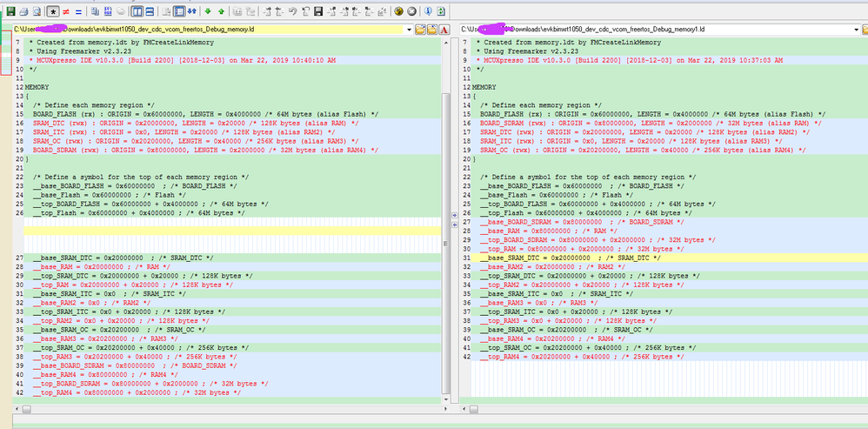Switch to side-by-side layout button

[137, 11]
